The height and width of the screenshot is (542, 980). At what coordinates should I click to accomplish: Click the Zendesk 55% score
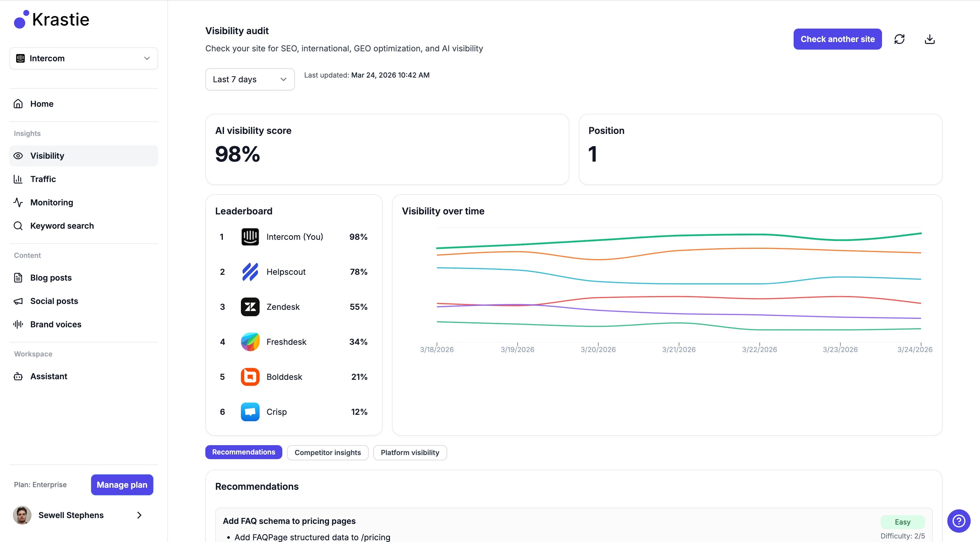point(358,307)
